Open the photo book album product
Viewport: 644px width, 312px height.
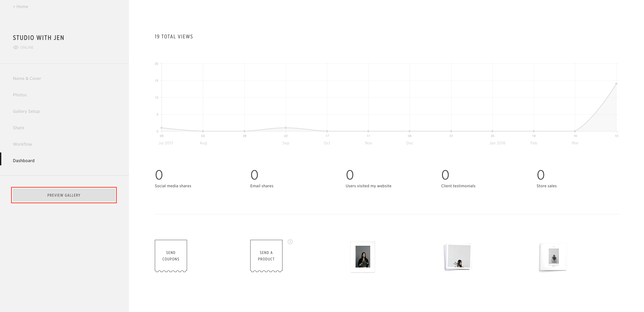553,257
